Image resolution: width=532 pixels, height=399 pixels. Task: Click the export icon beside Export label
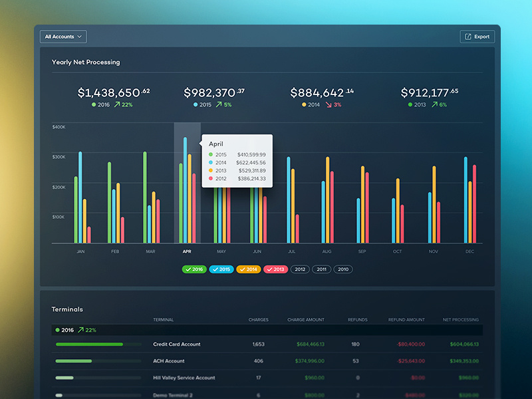click(x=468, y=37)
